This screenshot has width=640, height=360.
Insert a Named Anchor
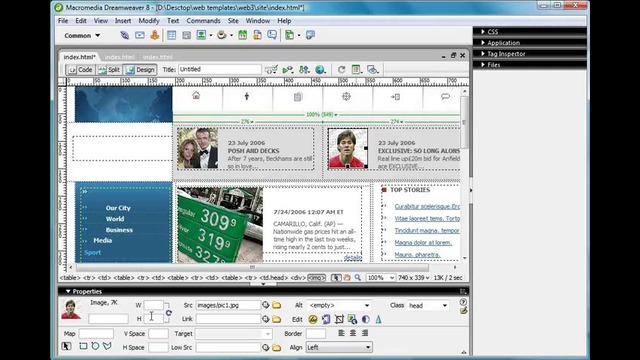pyautogui.click(x=154, y=36)
